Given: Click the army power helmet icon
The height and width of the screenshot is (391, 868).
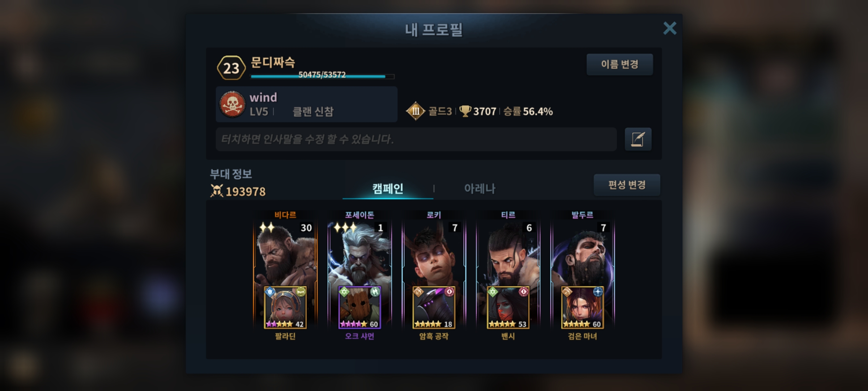Looking at the screenshot, I should point(217,191).
